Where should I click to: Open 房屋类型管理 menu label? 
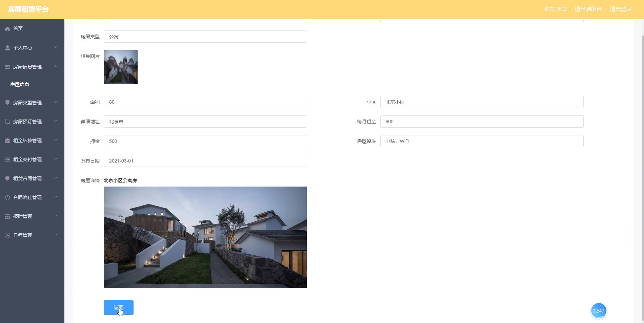pyautogui.click(x=27, y=103)
